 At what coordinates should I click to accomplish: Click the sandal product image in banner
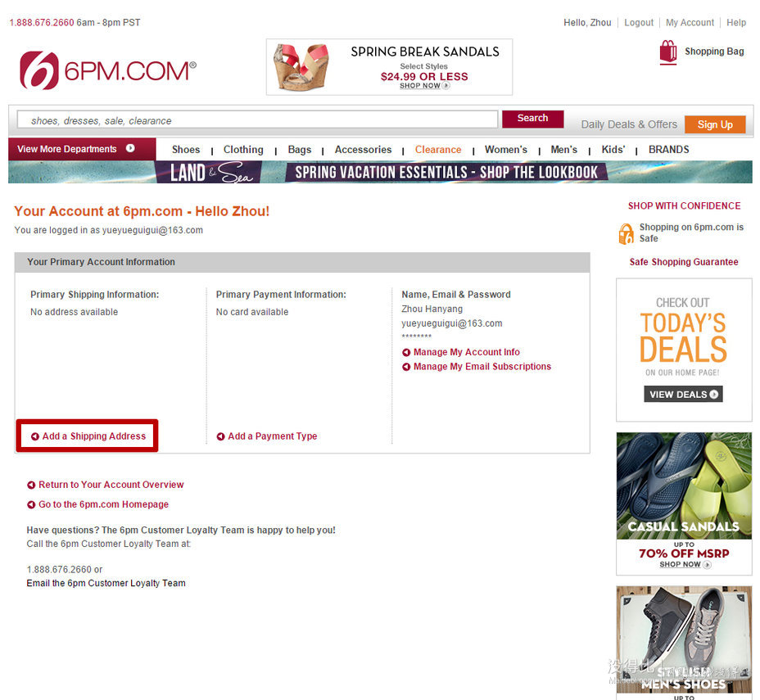[301, 67]
